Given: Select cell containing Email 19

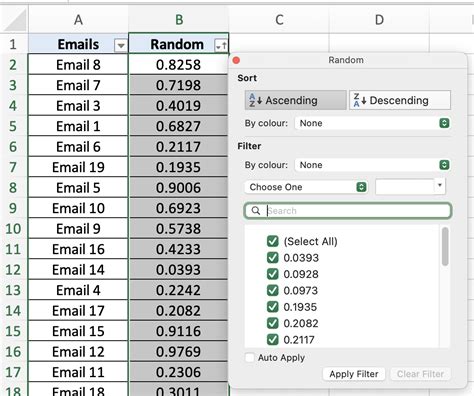Looking at the screenshot, I should coord(78,167).
